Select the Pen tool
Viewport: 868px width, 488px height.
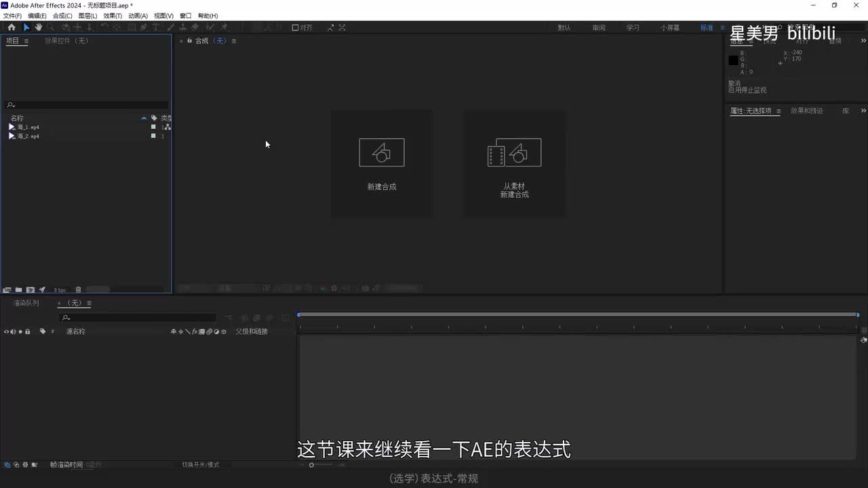coord(144,27)
